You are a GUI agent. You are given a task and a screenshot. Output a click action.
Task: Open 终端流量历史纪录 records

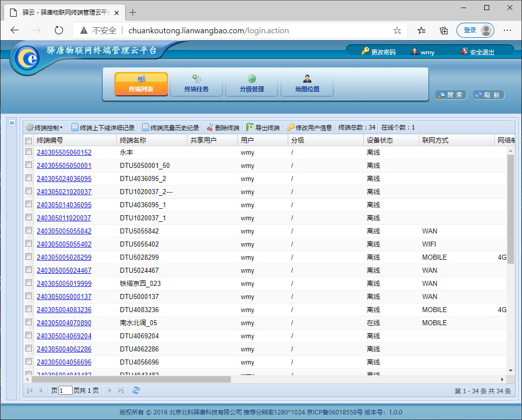[170, 128]
